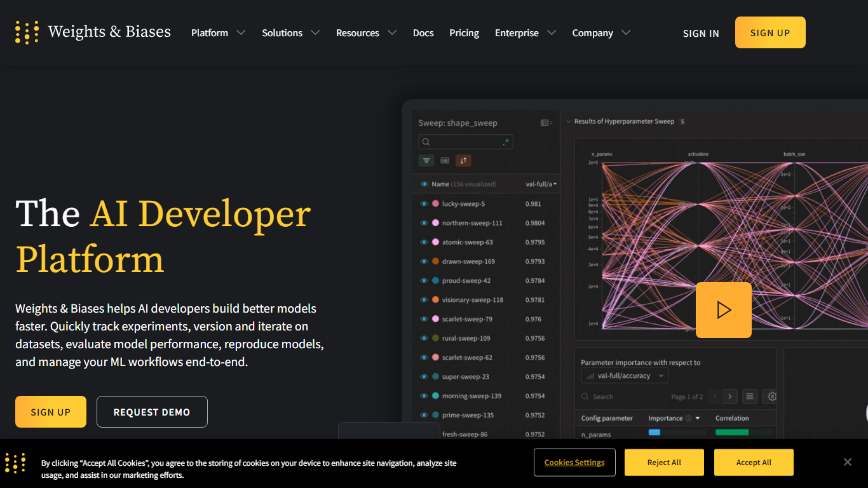
Task: Open settings gear in parameter importance panel
Action: click(x=771, y=396)
